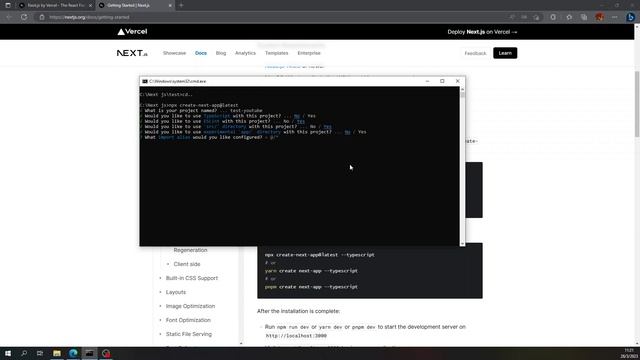Click the Feedback link in header
Screen dimensions: 640x360
[x=476, y=53]
